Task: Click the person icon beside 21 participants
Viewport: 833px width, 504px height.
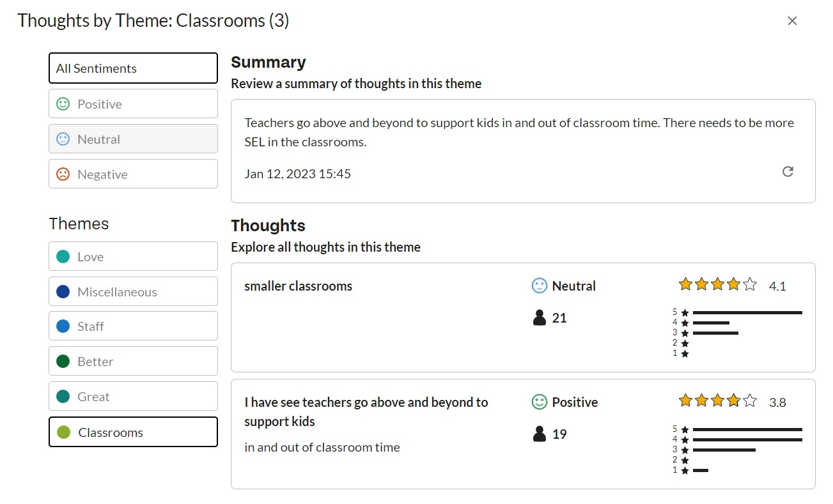Action: [x=540, y=317]
